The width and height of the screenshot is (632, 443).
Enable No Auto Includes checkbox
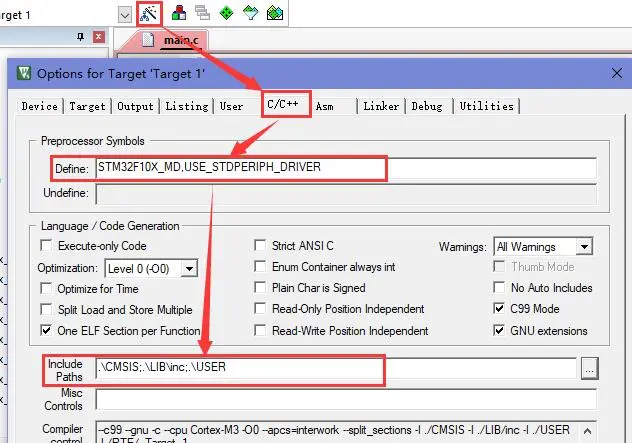499,287
